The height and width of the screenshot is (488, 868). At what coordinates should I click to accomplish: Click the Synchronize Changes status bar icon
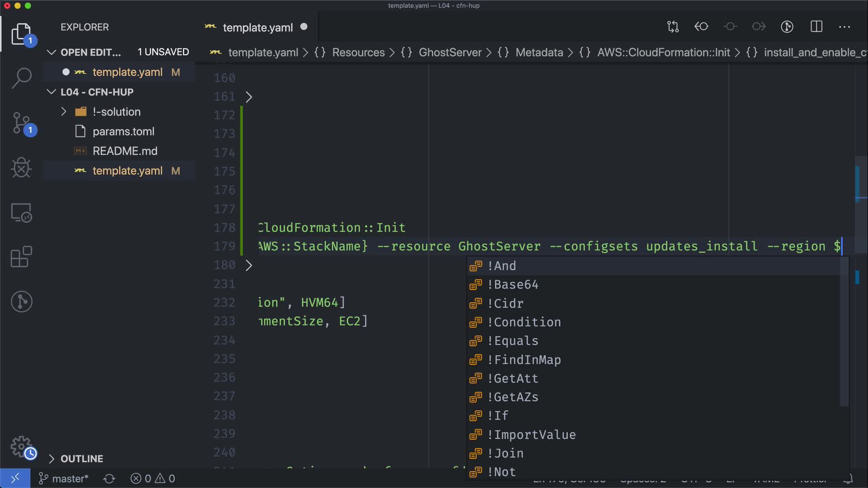pyautogui.click(x=109, y=479)
